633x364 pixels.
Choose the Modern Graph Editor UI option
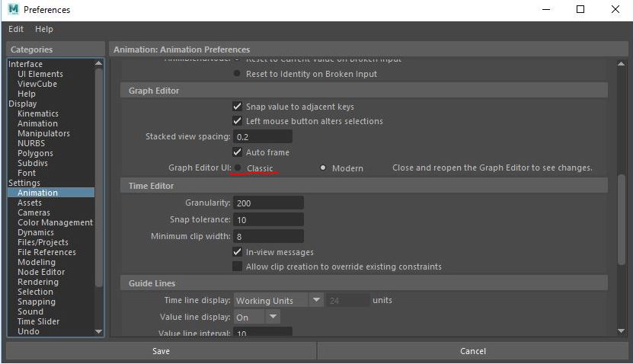pos(324,168)
